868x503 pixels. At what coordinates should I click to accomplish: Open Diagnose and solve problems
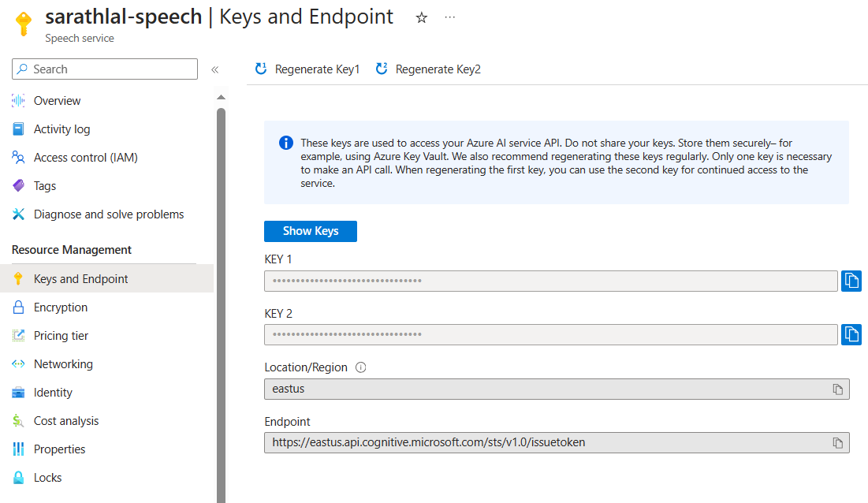click(109, 214)
